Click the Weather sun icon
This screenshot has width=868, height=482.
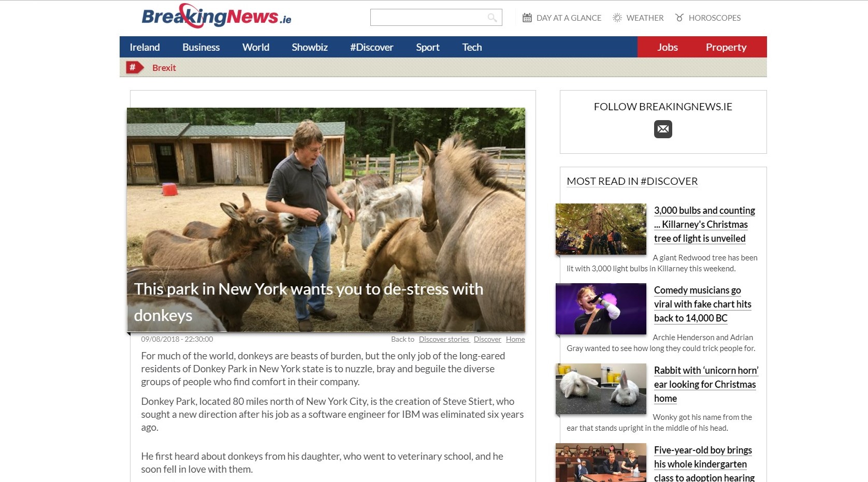[x=617, y=18]
